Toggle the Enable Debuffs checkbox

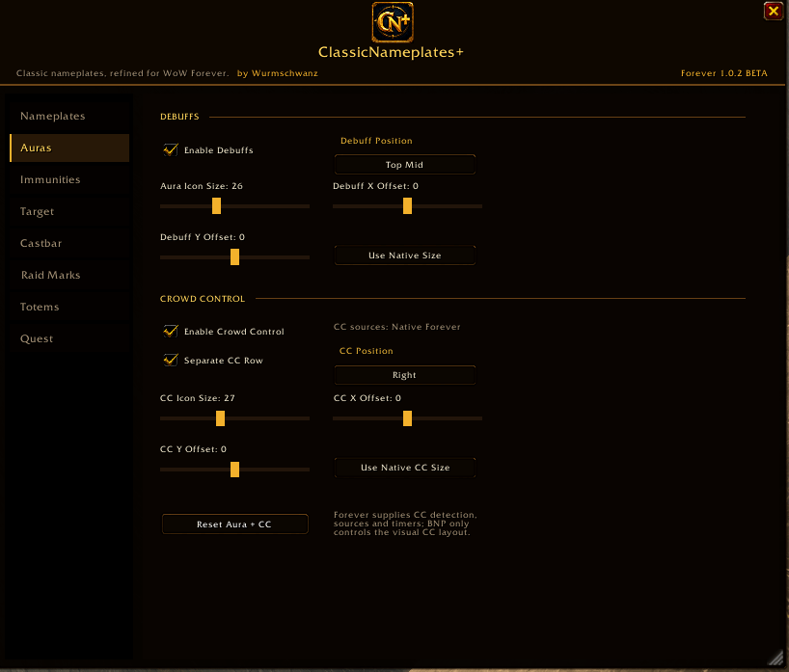click(171, 149)
